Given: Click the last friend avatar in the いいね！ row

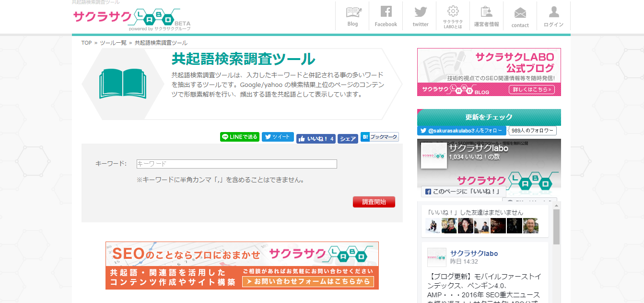Looking at the screenshot, I should (531, 226).
